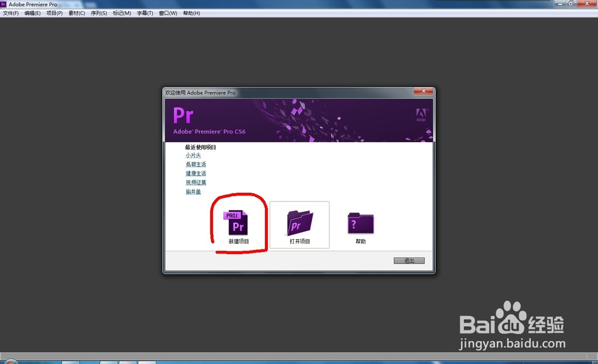Close the welcome dialog with its X button
598x364 pixels.
click(x=423, y=91)
